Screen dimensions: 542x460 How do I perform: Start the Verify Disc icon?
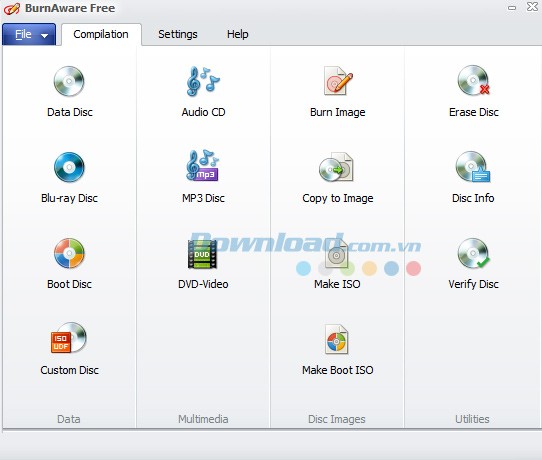tap(474, 253)
